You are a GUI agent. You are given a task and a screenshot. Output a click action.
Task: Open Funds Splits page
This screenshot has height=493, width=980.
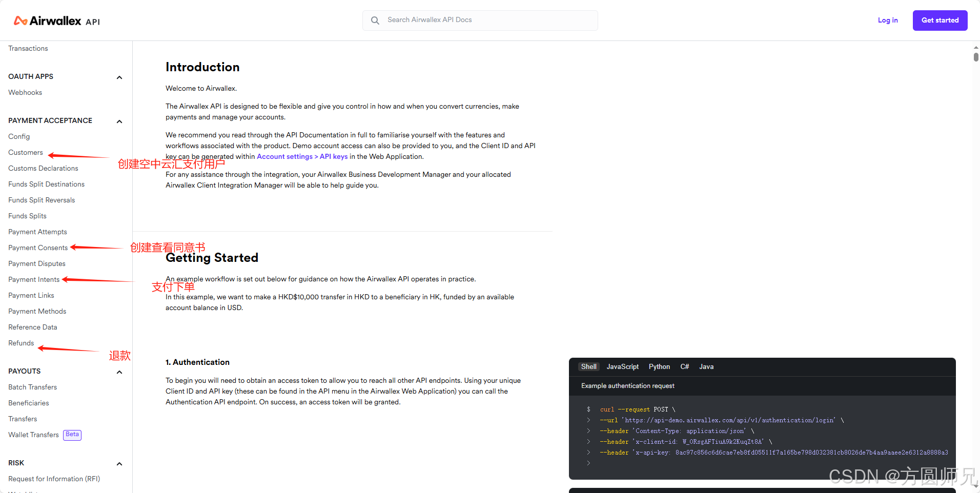tap(27, 216)
